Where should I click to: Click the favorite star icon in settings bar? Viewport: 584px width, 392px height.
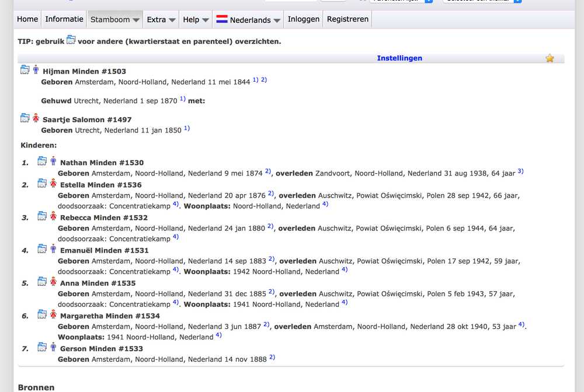pyautogui.click(x=550, y=58)
